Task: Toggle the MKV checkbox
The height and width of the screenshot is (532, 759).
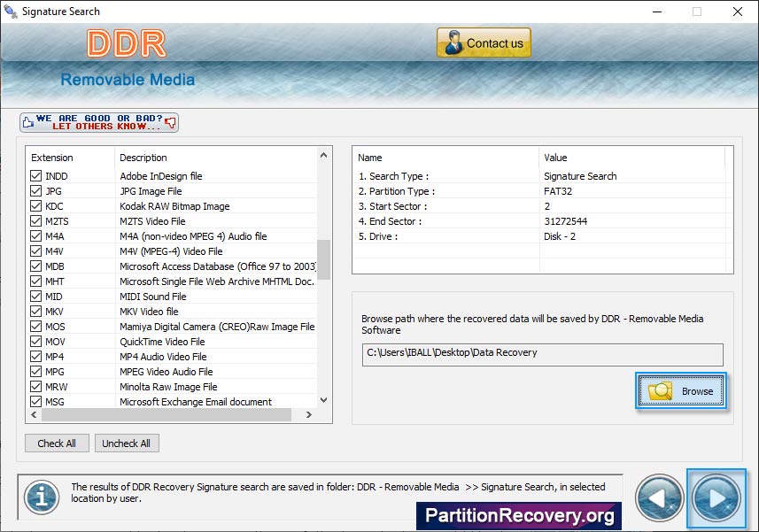Action: pos(35,311)
